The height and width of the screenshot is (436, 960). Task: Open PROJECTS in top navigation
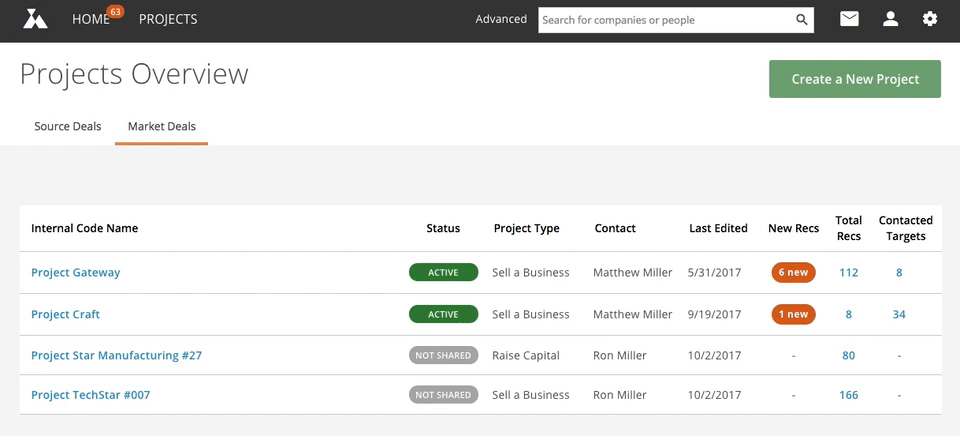[168, 20]
